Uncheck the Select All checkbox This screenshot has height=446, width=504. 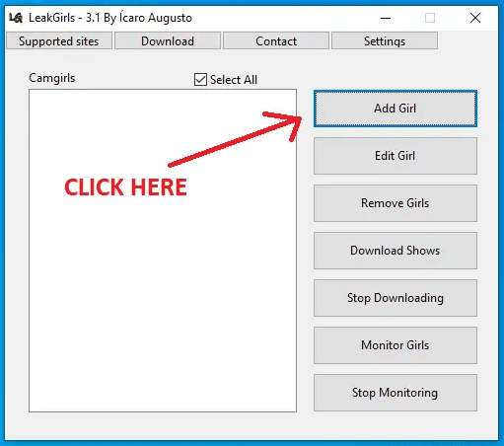pyautogui.click(x=200, y=80)
